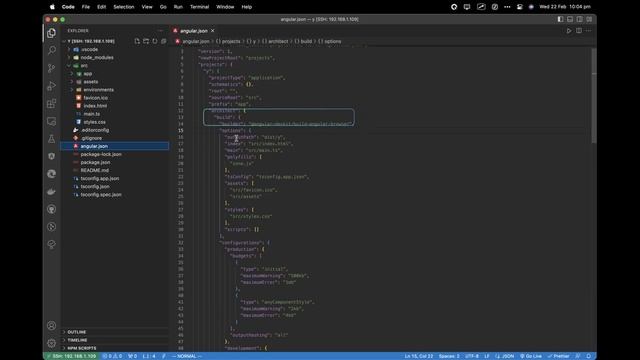
Task: Split the editor to the right
Action: click(579, 31)
